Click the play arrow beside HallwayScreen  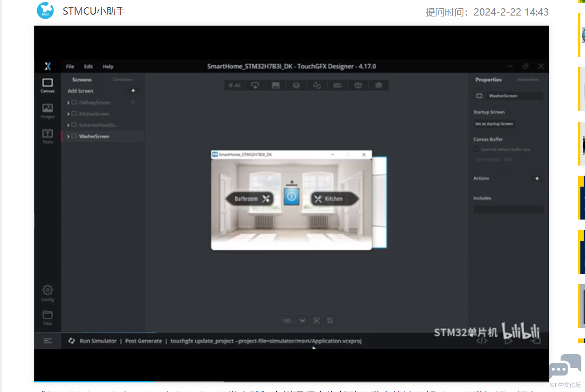pos(134,102)
